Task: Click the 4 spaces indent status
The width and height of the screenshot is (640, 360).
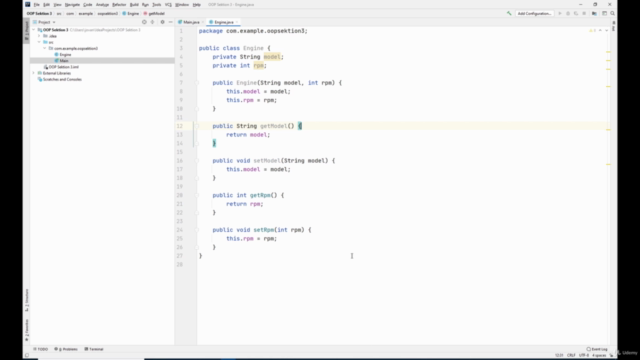Action: (599, 355)
